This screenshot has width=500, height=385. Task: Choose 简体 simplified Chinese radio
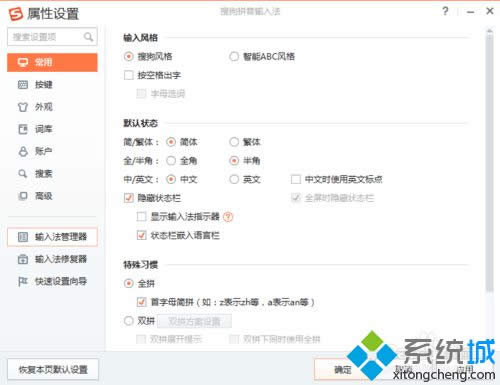[171, 142]
